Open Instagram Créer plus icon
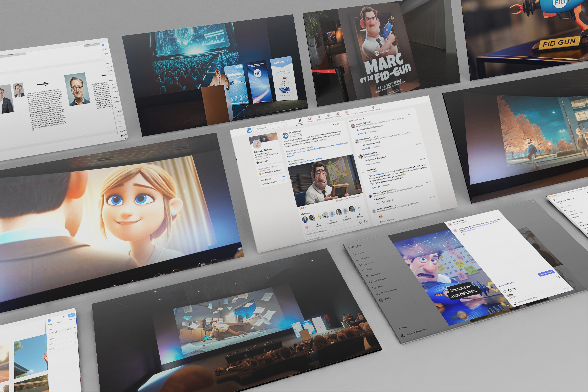 coord(374,288)
